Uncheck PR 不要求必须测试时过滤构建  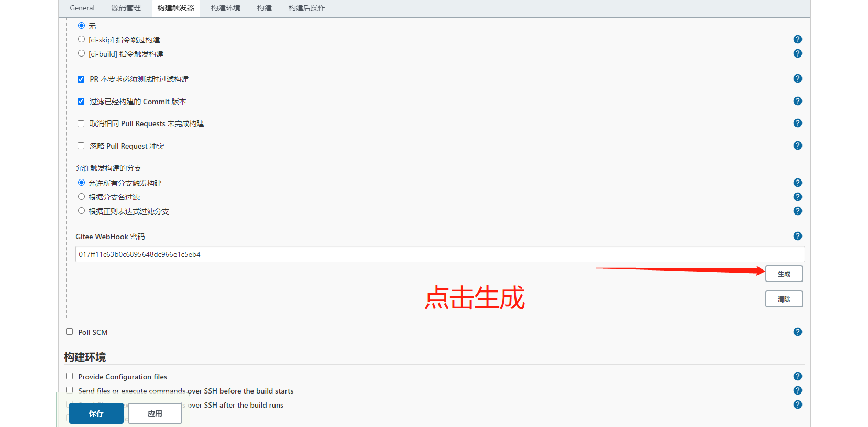81,79
